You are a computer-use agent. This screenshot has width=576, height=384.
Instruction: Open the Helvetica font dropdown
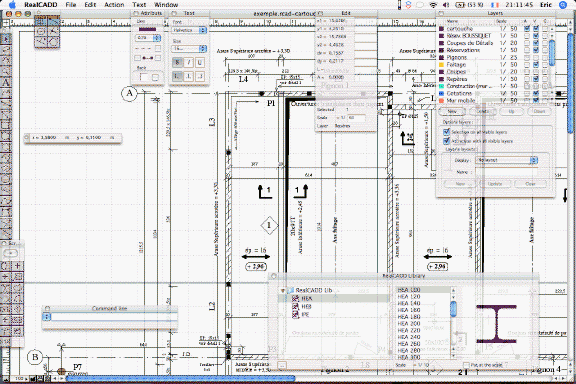click(x=190, y=30)
